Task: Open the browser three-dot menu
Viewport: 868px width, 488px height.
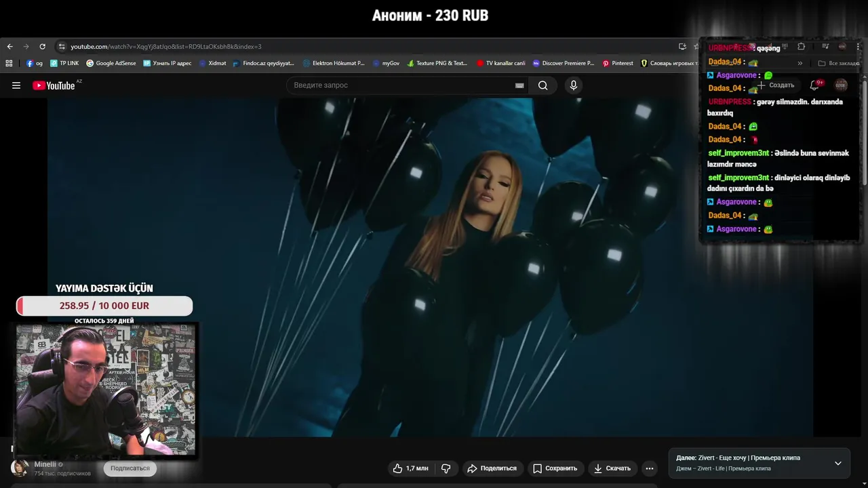Action: [858, 47]
